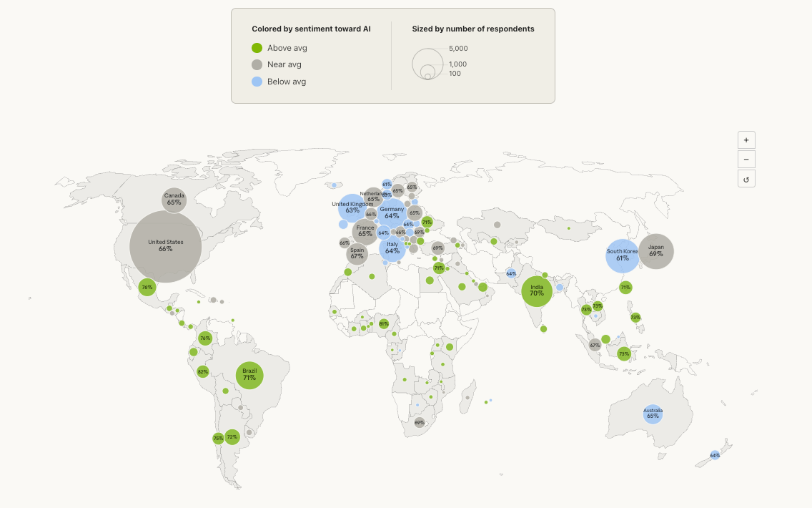Select the gray bubble on Kazakhstan
This screenshot has width=812, height=508.
pyautogui.click(x=497, y=225)
